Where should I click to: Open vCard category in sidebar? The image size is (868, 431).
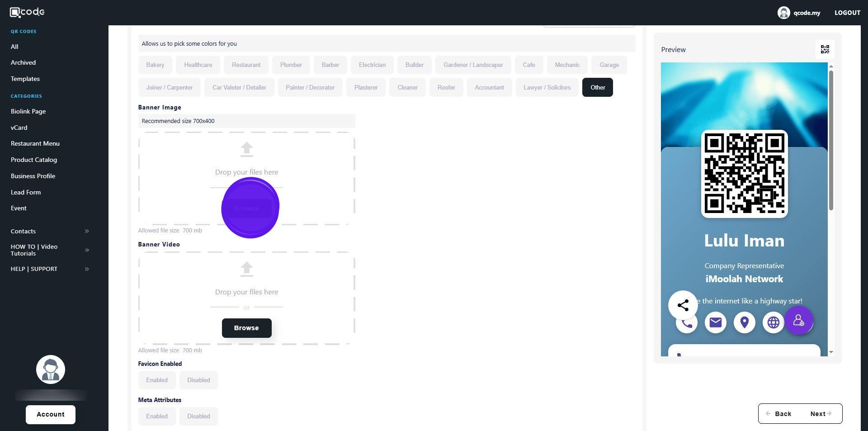point(19,128)
